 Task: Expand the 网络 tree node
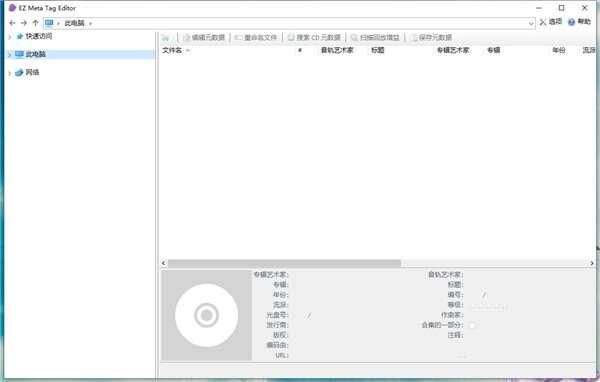10,73
